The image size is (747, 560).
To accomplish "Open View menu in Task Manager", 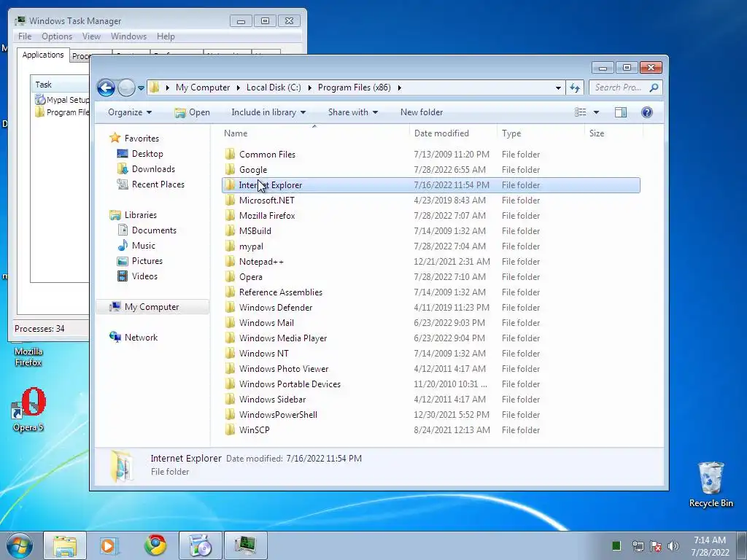I will (91, 36).
